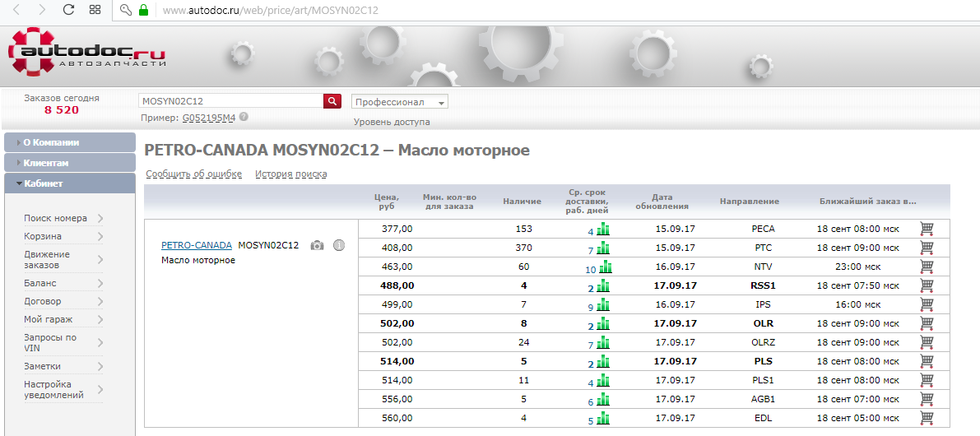Screen dimensions: 980x436
Task: Add the PTC 408,00 offer to cart
Action: (x=927, y=248)
